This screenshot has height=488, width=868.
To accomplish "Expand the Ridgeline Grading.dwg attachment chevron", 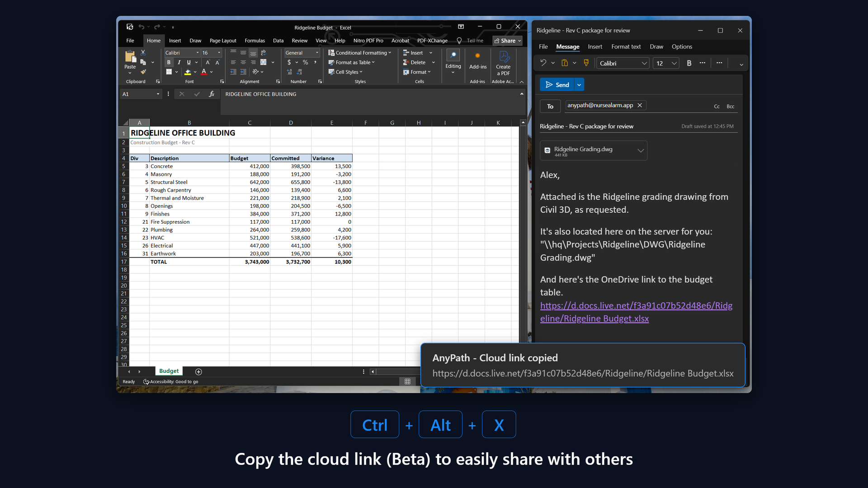I will point(641,150).
